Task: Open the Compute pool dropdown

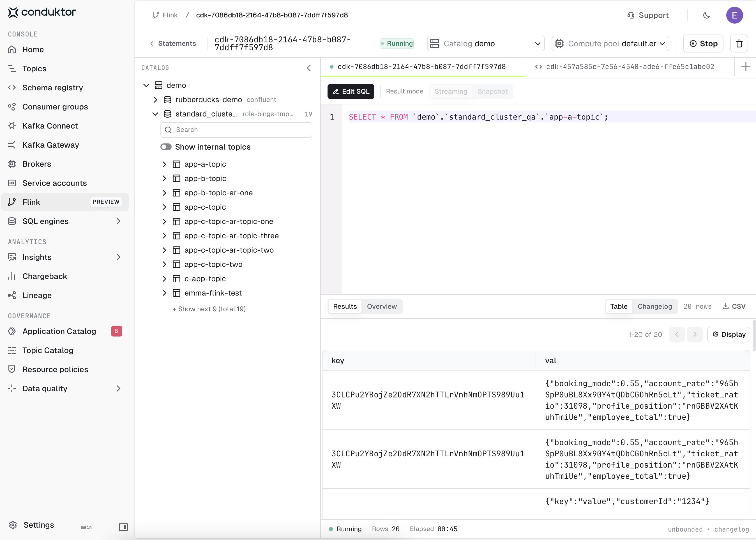Action: (x=610, y=44)
